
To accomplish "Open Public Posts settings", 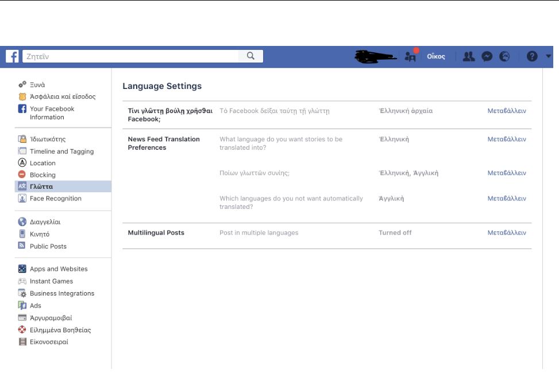I will (48, 246).
